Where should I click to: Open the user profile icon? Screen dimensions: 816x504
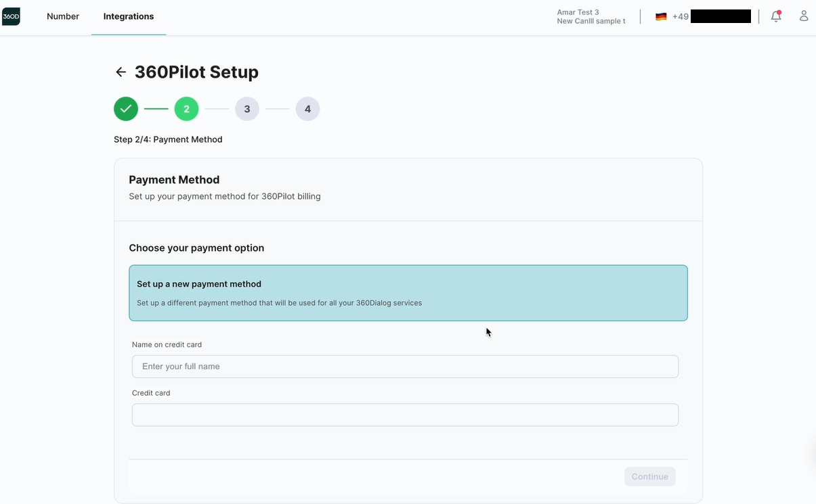click(x=804, y=16)
